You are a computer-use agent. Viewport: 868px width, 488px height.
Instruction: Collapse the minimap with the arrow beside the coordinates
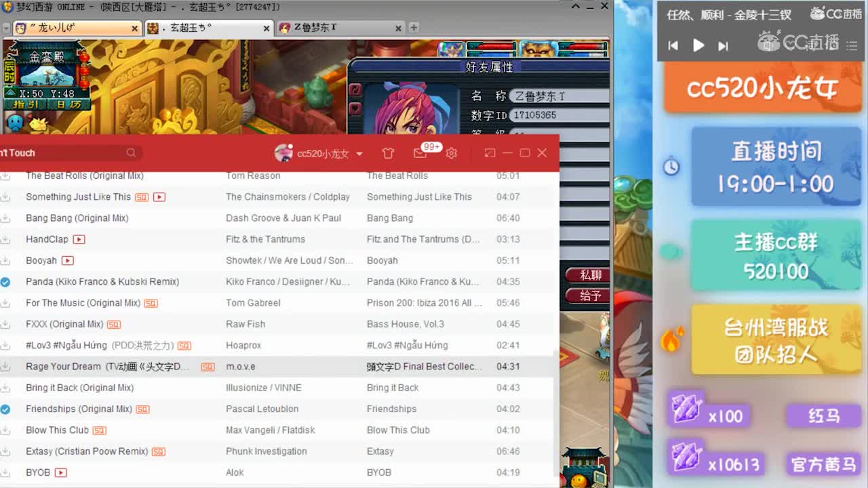(x=11, y=92)
